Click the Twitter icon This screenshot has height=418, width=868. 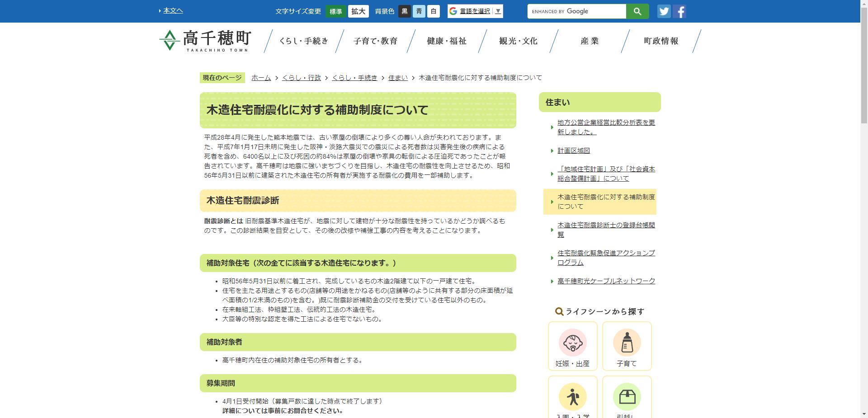pyautogui.click(x=664, y=11)
